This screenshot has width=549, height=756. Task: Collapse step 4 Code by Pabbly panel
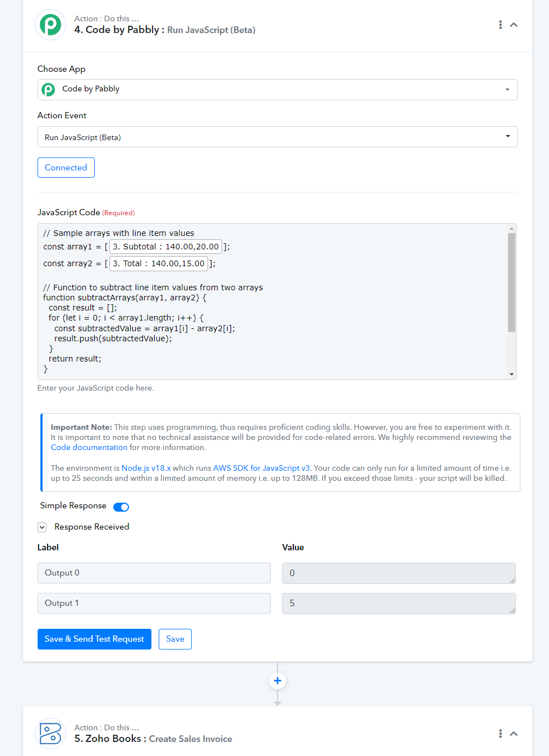pyautogui.click(x=514, y=25)
